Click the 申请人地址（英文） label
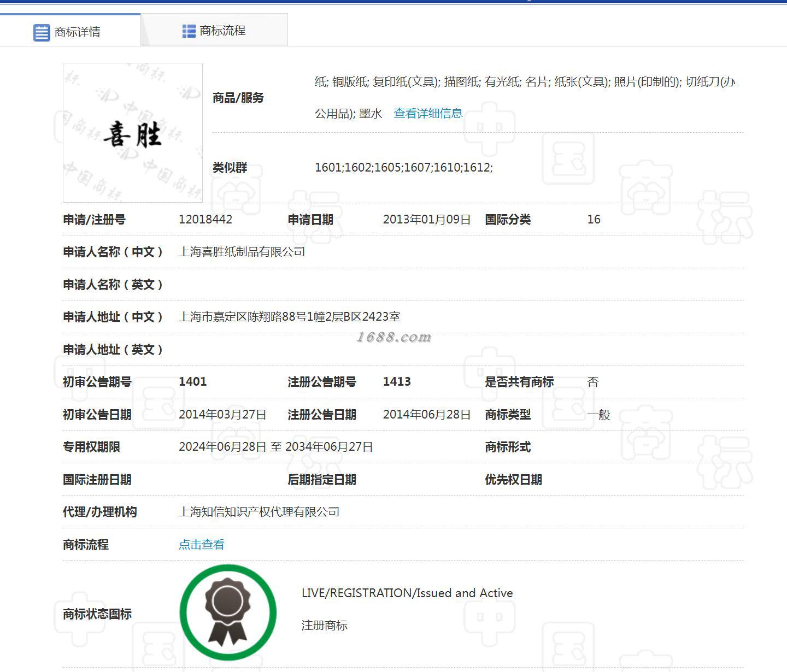 click(113, 350)
